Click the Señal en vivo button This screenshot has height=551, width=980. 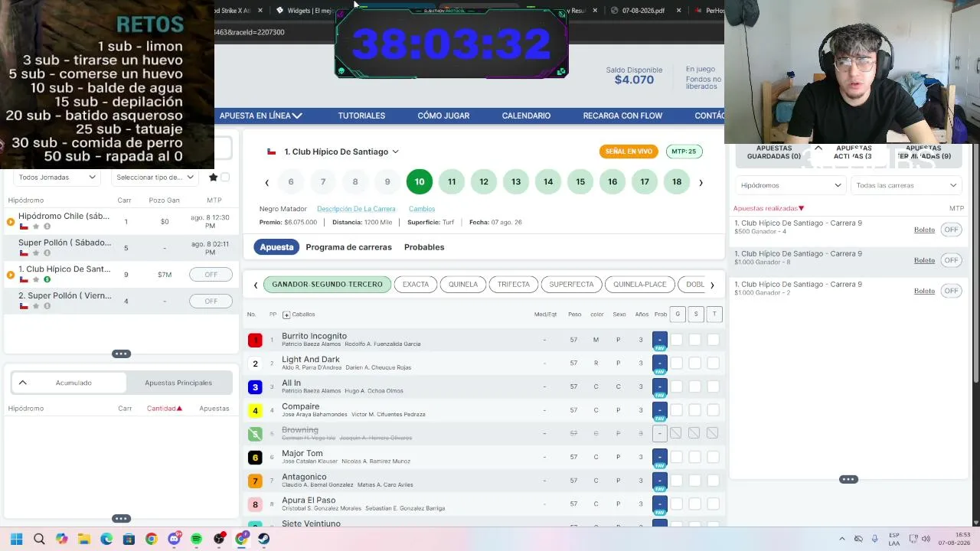click(x=629, y=152)
